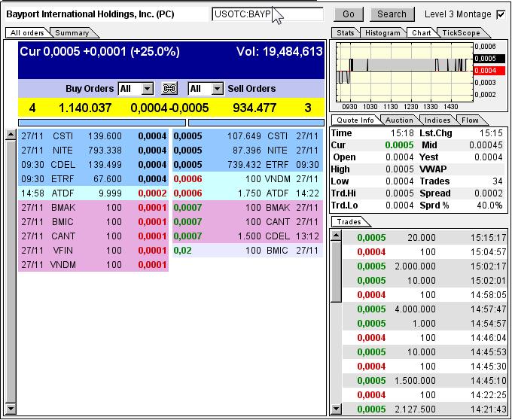Select ETRF buy order of 67.600
Viewport: 512px width, 420px height.
point(93,179)
